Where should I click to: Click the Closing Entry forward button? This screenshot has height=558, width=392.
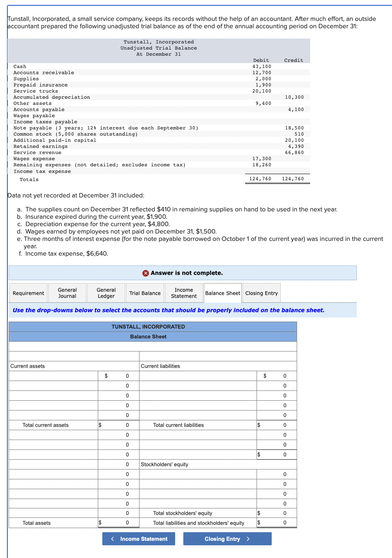click(x=227, y=539)
